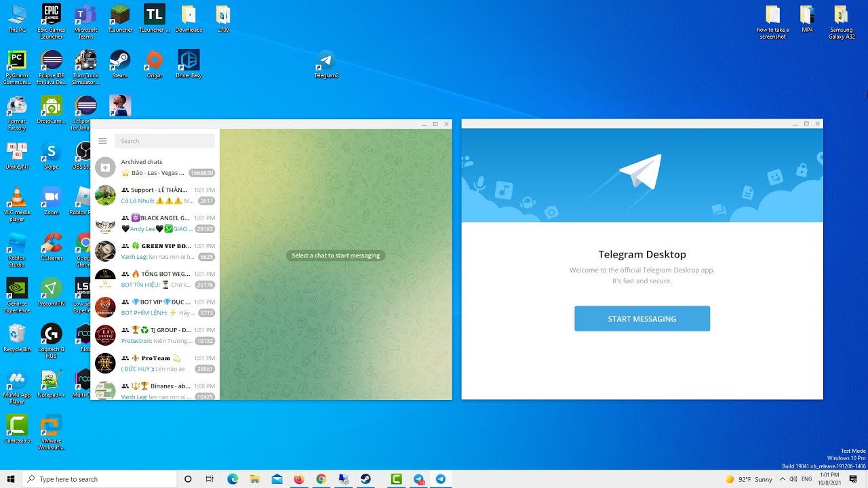Select the Epic Games Launcher icon
868x488 pixels.
[52, 21]
